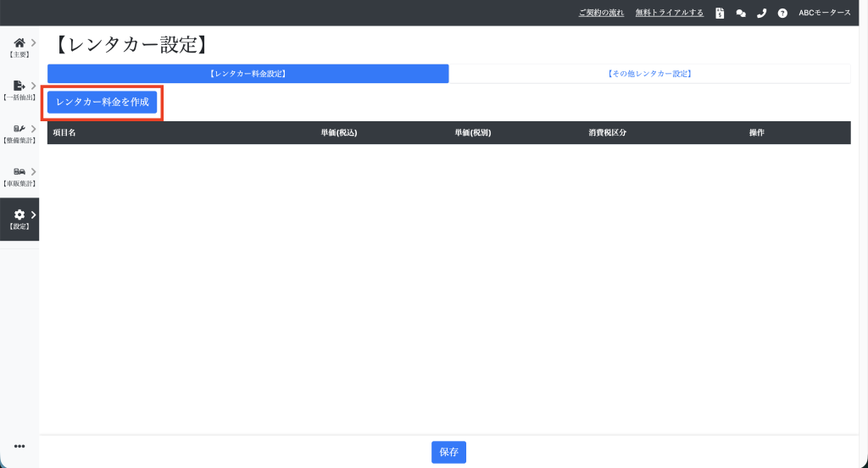The width and height of the screenshot is (868, 468).
Task: Click the 整備集計 wrench icon
Action: point(19,129)
